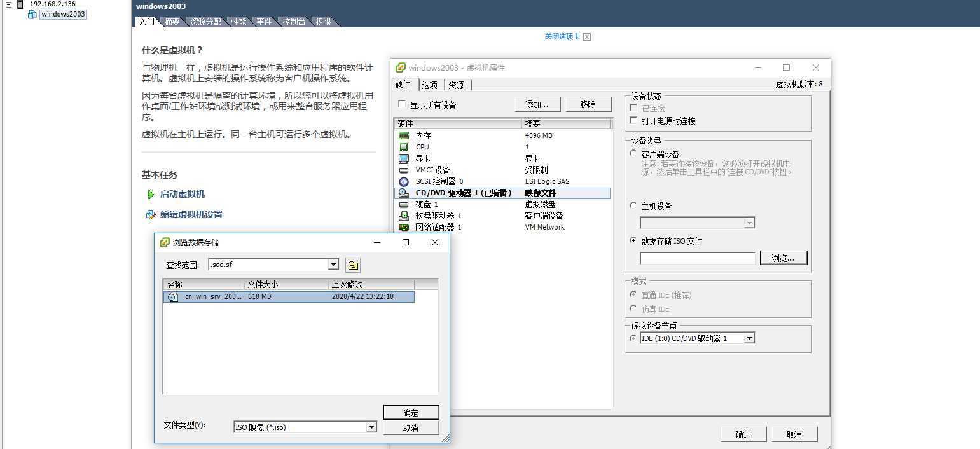Click the SCSI 控制器 0 icon
980x449 pixels.
pyautogui.click(x=403, y=181)
